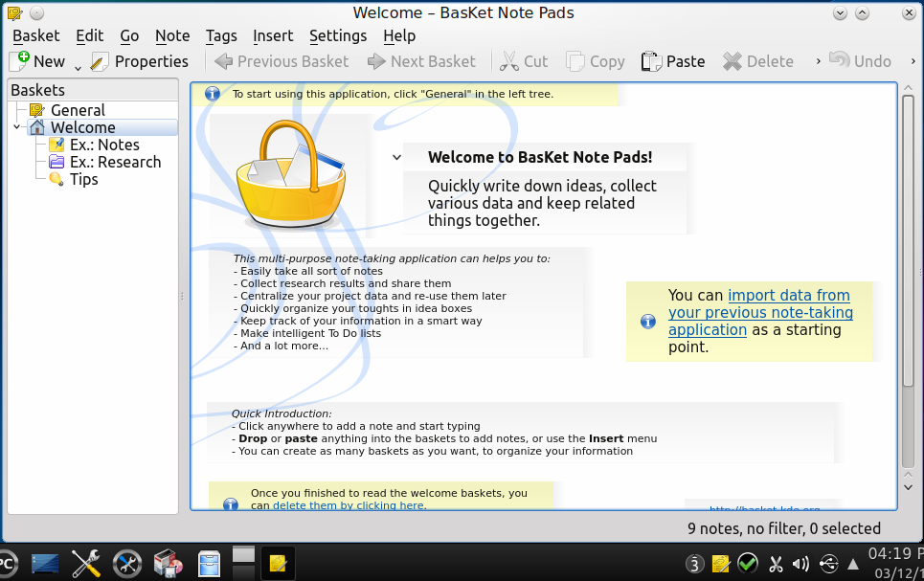Open the PC start menu in taskbar
Screen dimensions: 924x581
[x=7, y=564]
